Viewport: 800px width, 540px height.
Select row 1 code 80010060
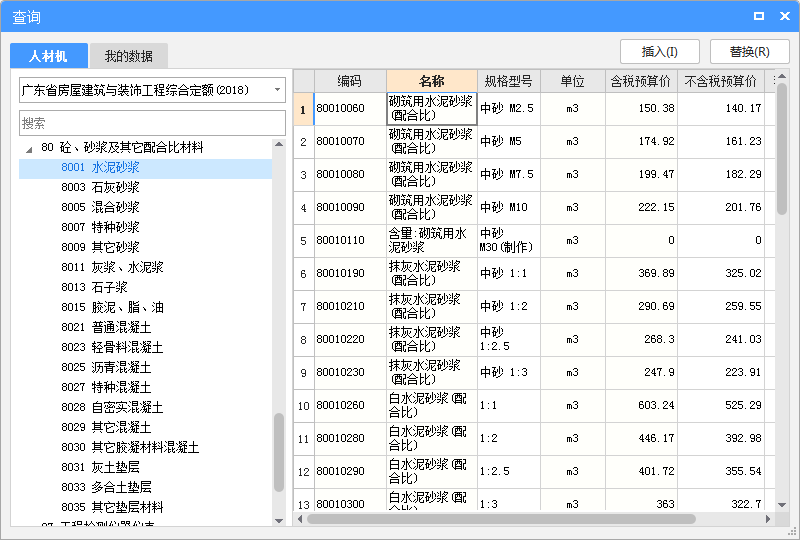click(x=350, y=108)
